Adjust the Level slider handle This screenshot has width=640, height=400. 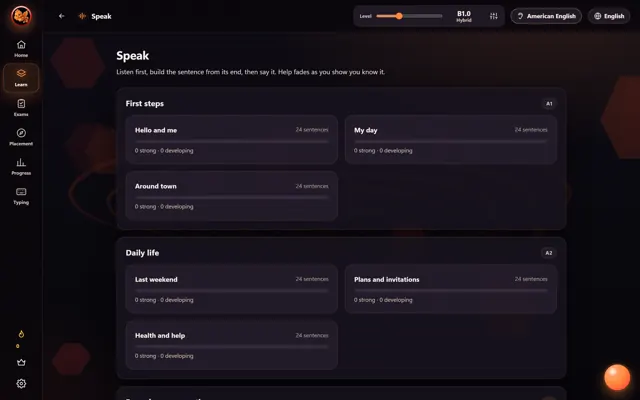pos(399,16)
